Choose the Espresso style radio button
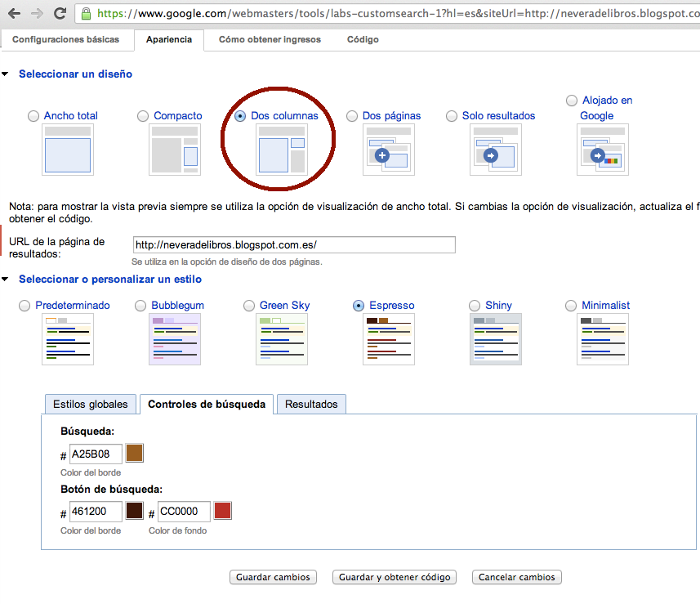 pyautogui.click(x=359, y=306)
